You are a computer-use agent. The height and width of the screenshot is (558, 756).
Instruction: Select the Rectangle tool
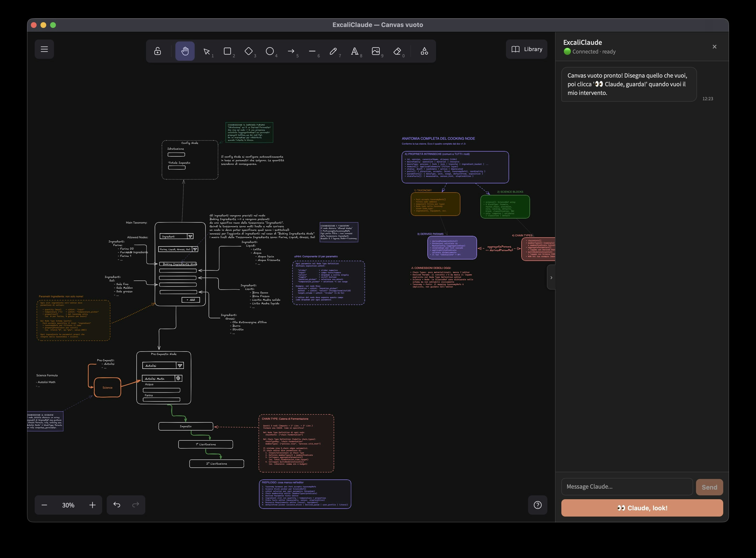pyautogui.click(x=227, y=51)
